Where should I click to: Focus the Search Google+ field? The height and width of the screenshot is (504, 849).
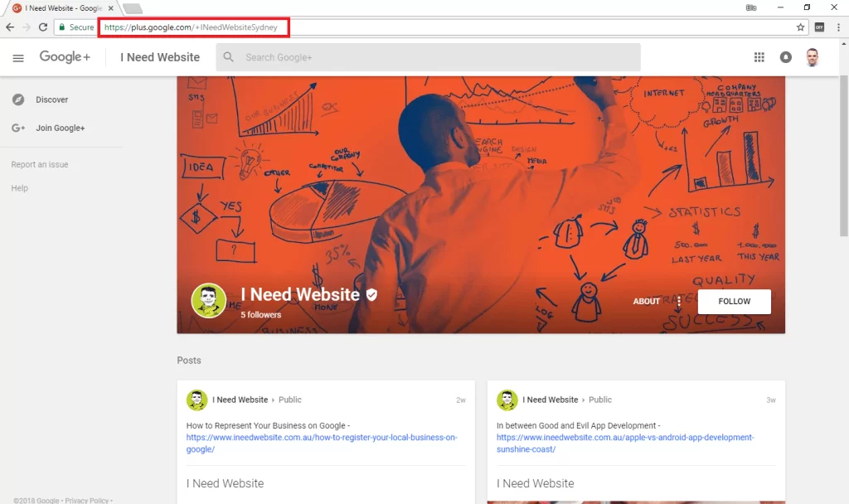(429, 57)
